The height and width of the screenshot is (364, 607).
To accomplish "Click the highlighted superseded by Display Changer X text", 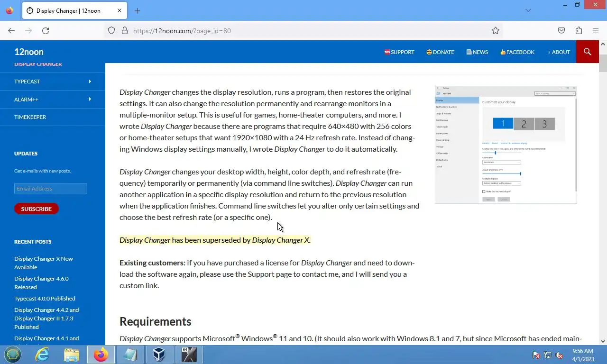I will pyautogui.click(x=215, y=240).
